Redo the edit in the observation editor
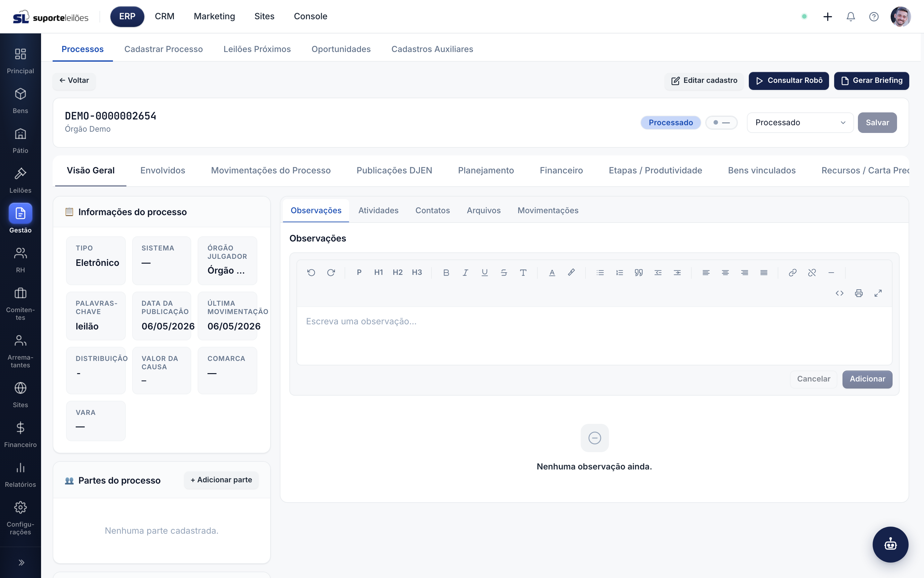This screenshot has height=578, width=924. coord(331,273)
